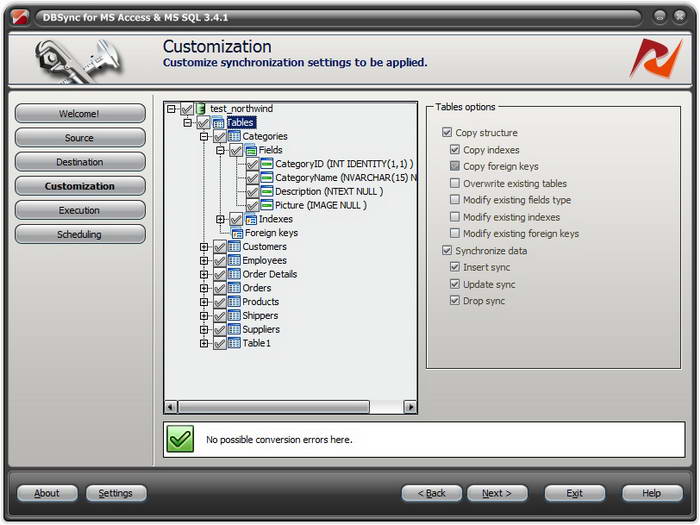Expand the Products table node
The width and height of the screenshot is (700, 525).
204,302
